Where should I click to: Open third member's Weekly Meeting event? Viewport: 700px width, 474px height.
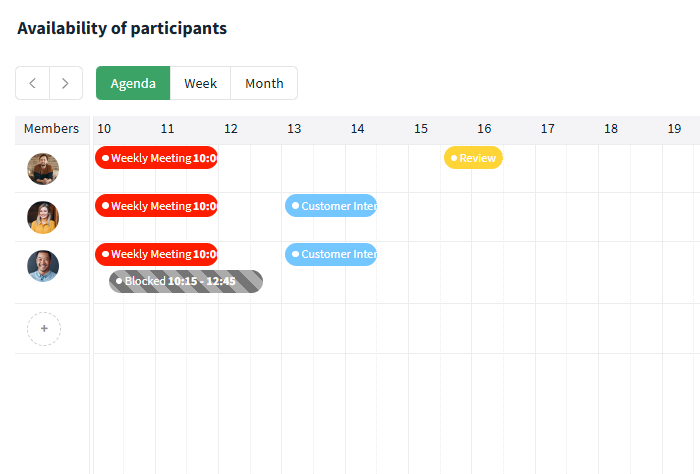(x=156, y=254)
